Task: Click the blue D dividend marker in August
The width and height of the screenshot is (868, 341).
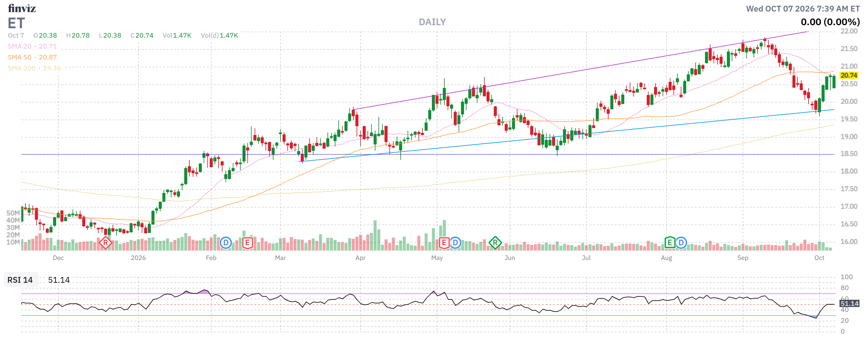Action: pyautogui.click(x=681, y=243)
